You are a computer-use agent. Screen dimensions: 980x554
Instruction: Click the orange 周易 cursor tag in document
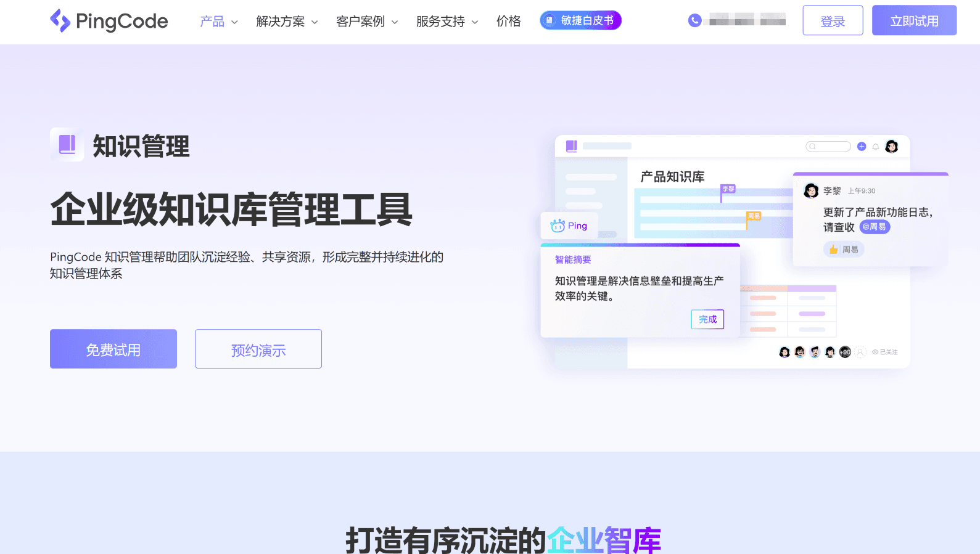(x=754, y=216)
